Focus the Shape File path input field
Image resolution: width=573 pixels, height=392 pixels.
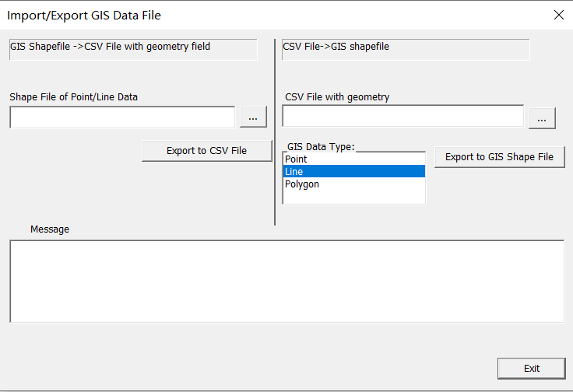(x=122, y=117)
